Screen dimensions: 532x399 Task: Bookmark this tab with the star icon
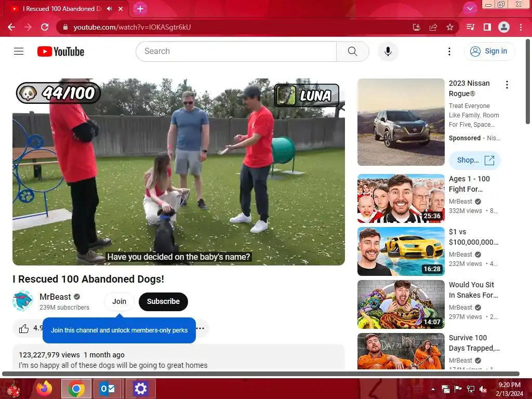coord(450,27)
